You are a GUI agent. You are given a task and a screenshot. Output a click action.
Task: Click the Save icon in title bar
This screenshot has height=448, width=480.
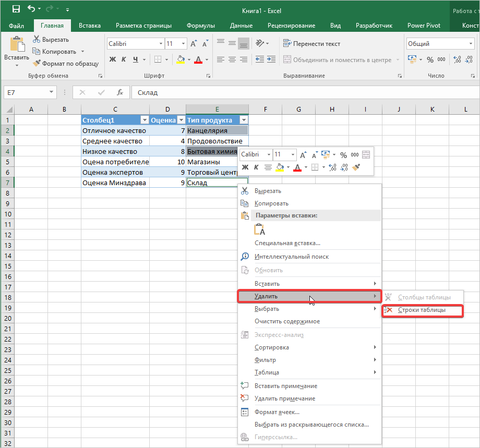tap(16, 9)
